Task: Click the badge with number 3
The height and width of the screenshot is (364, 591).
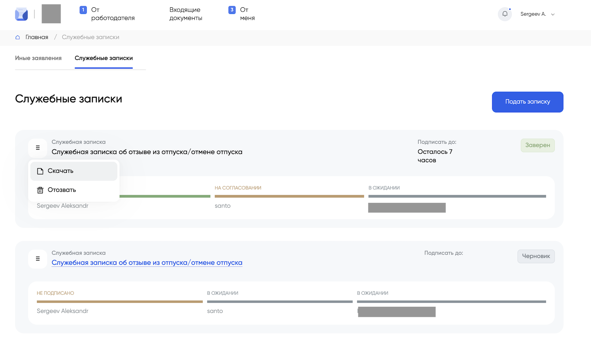Action: point(232,10)
